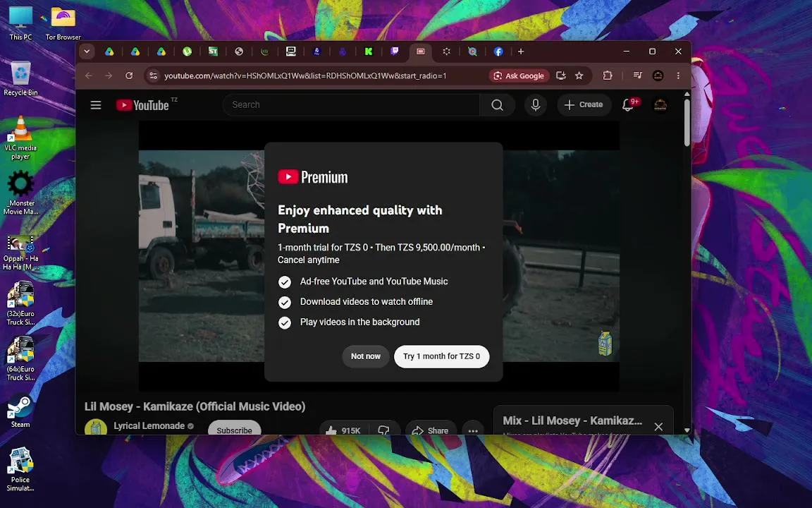Open a new browser tab

521,52
